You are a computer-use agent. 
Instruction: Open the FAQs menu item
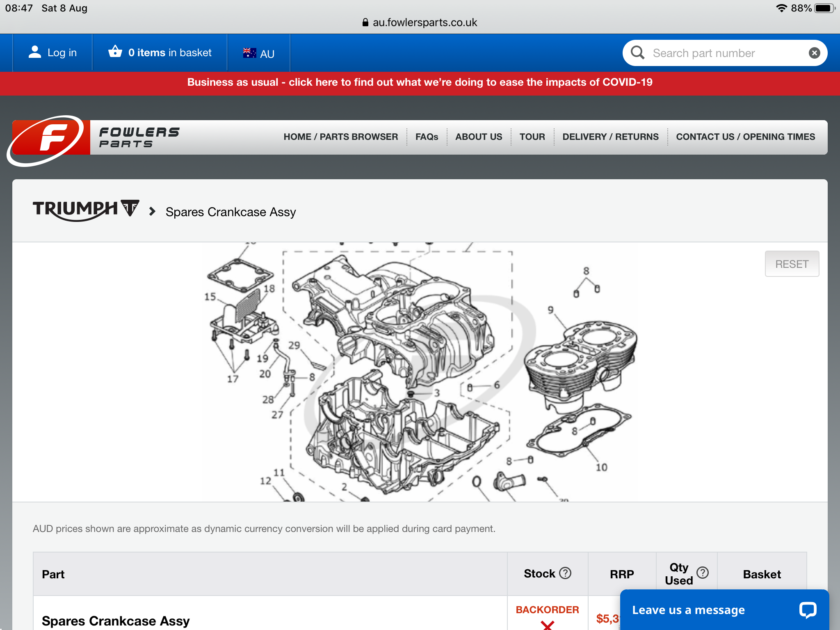(427, 137)
